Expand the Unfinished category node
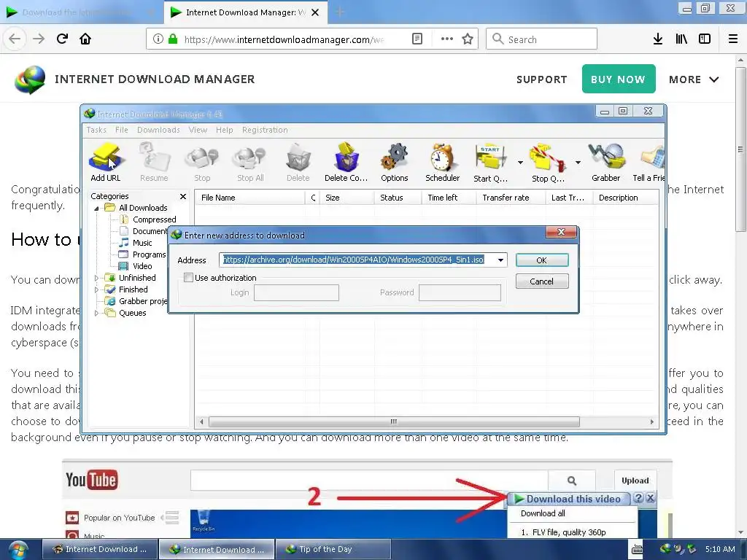The image size is (747, 560). click(97, 278)
